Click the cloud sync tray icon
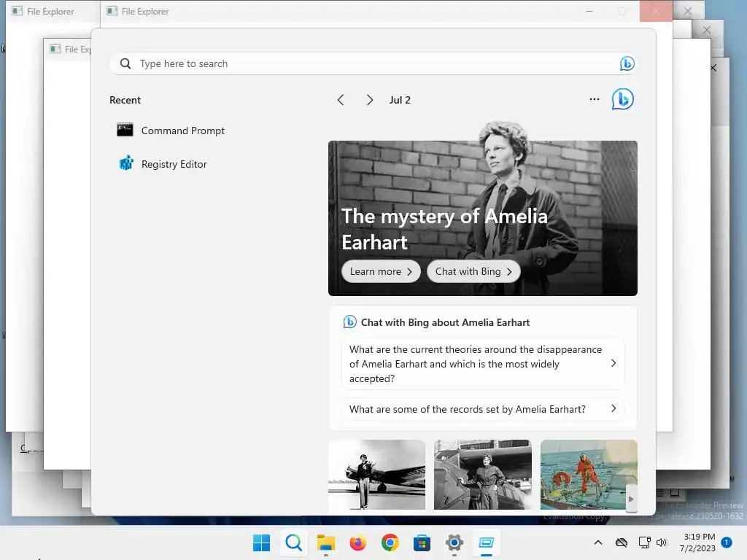 [622, 542]
